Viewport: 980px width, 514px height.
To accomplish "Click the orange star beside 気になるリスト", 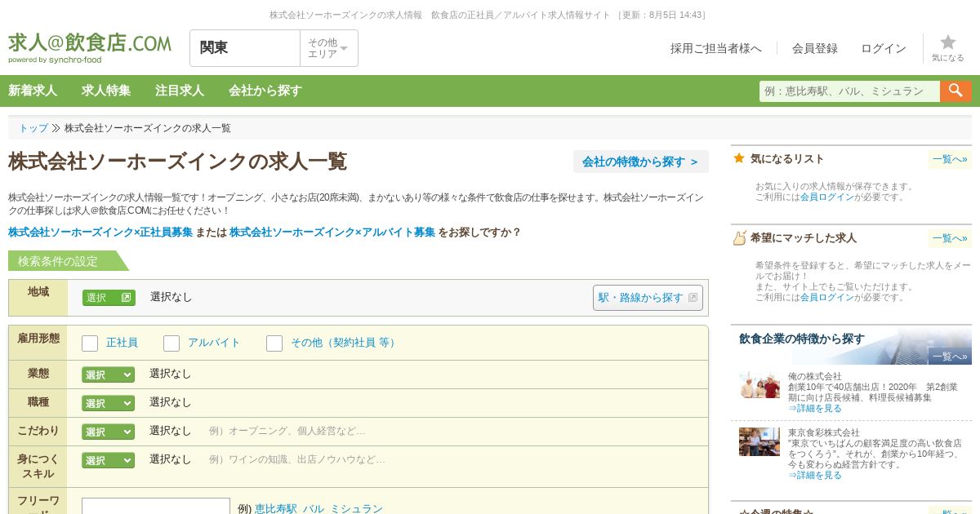I will pyautogui.click(x=739, y=158).
